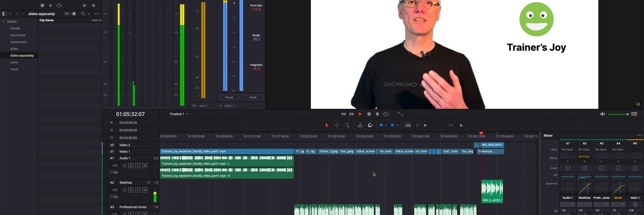Stop media pool preview playback

click(x=42, y=6)
